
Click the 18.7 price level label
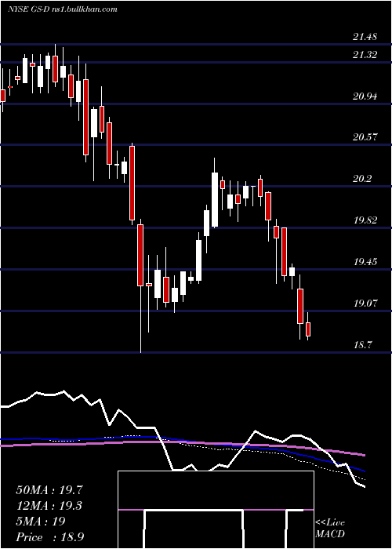[x=362, y=345]
